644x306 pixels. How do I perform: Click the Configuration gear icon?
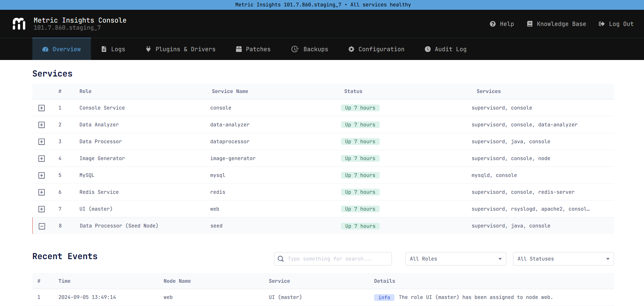(351, 49)
